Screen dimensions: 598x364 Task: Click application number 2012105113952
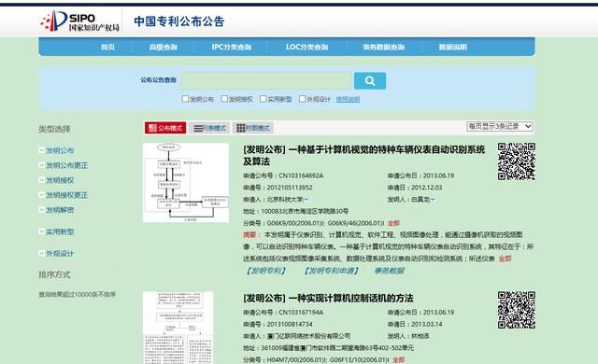pos(290,188)
